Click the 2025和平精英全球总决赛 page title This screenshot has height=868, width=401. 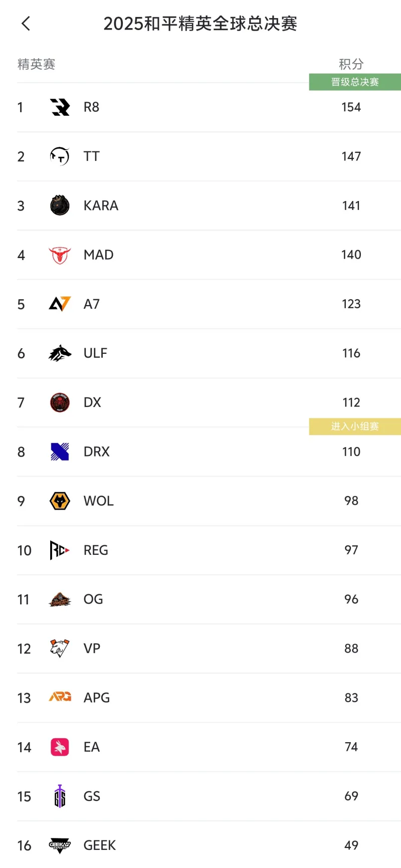click(x=200, y=24)
